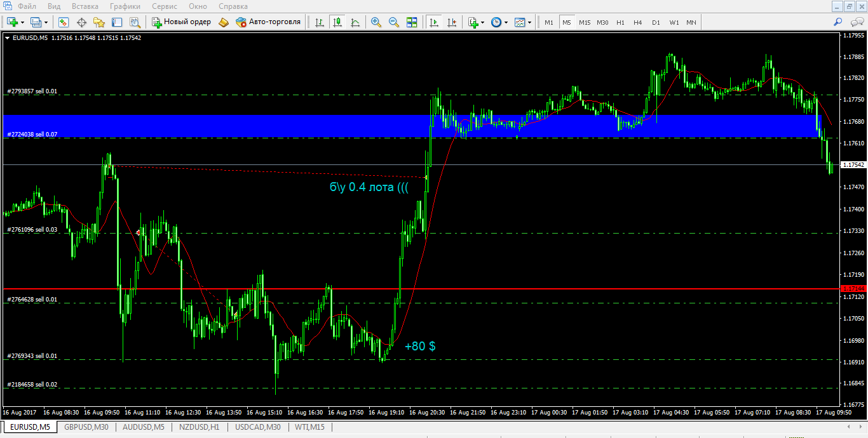Open the Navigator folder-star icon
This screenshot has width=868, height=438.
pyautogui.click(x=99, y=22)
